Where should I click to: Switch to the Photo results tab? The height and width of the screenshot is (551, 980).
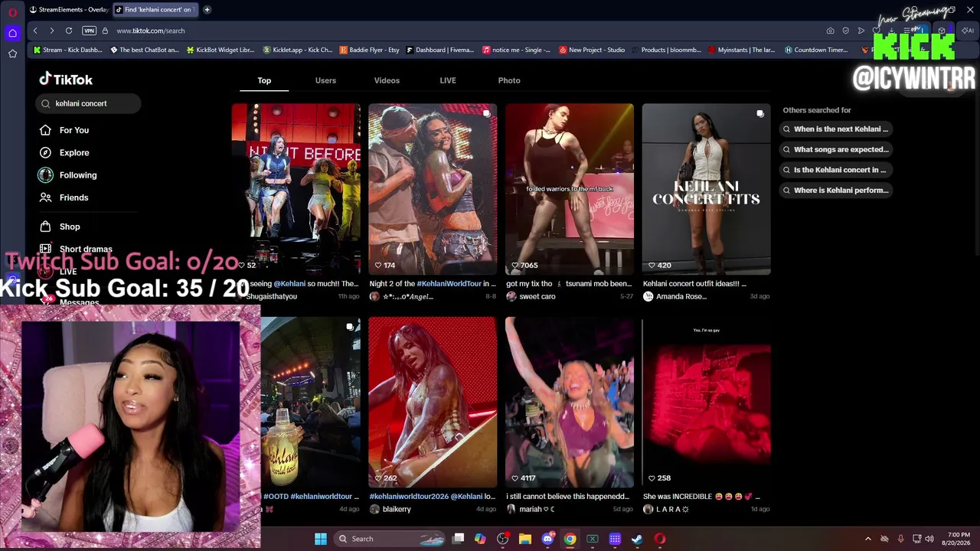tap(509, 80)
